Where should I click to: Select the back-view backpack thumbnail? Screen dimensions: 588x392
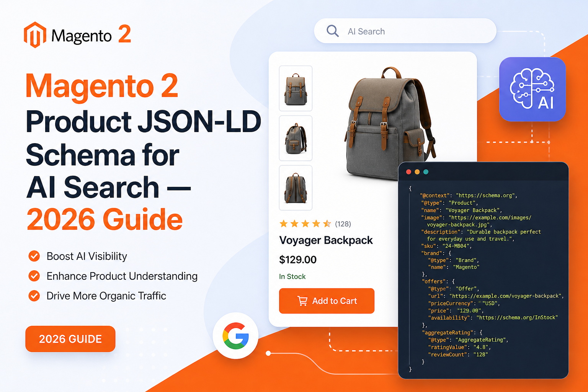(x=296, y=188)
